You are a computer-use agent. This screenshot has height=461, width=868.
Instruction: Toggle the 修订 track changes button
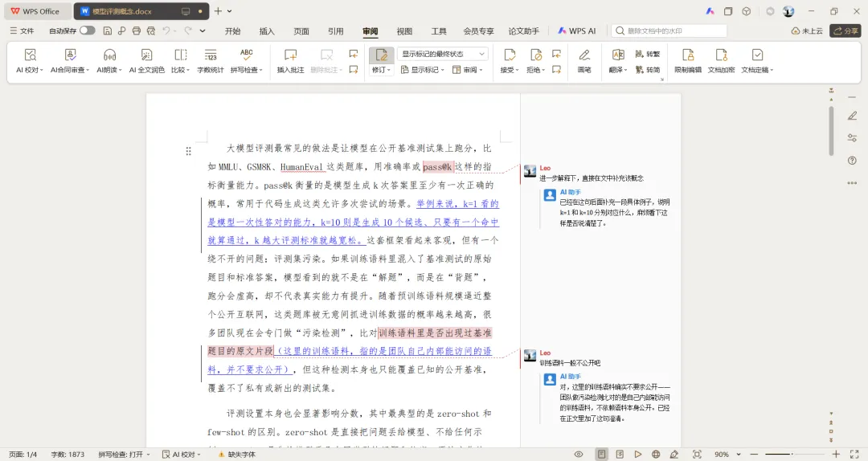[x=382, y=61]
